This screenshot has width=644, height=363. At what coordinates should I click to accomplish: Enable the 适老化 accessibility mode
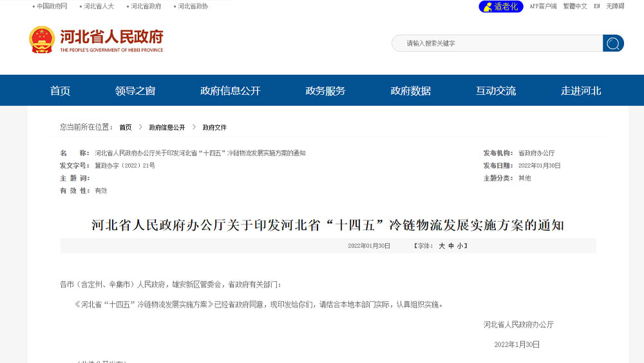[501, 6]
